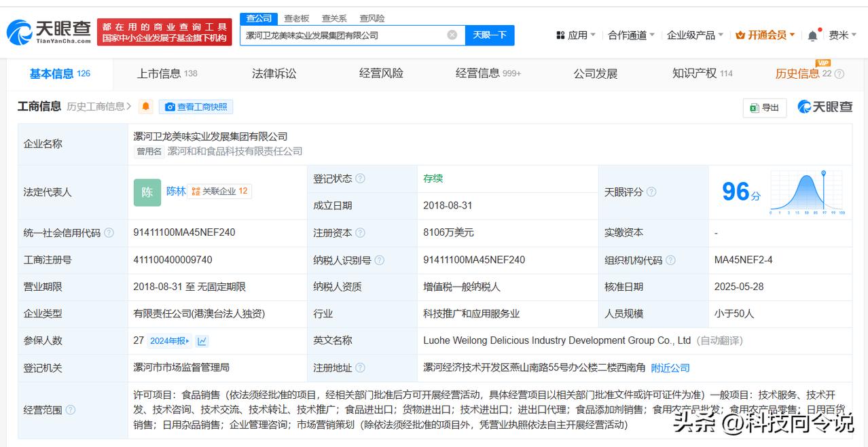This screenshot has width=868, height=447.
Task: Click the TianYanCha logo at top left
Action: (49, 32)
